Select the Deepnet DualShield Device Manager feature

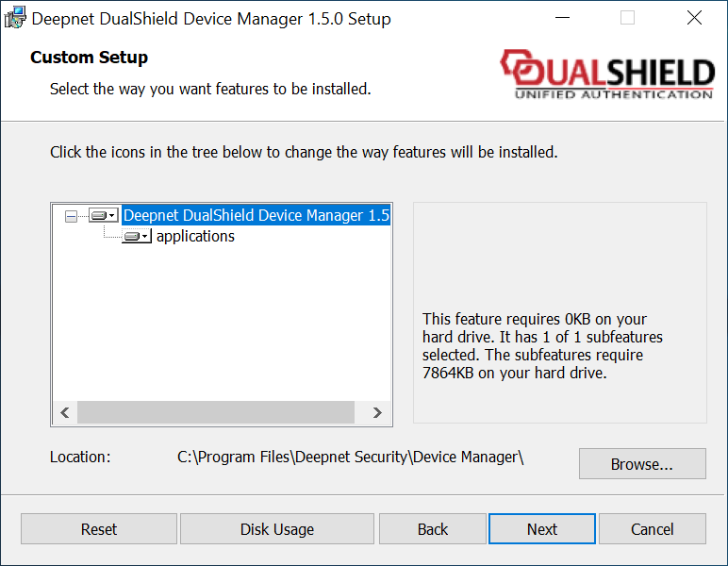pyautogui.click(x=256, y=216)
